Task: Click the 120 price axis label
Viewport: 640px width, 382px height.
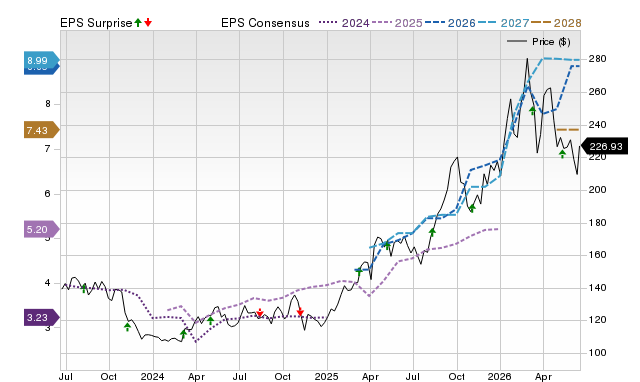Action: tap(597, 320)
